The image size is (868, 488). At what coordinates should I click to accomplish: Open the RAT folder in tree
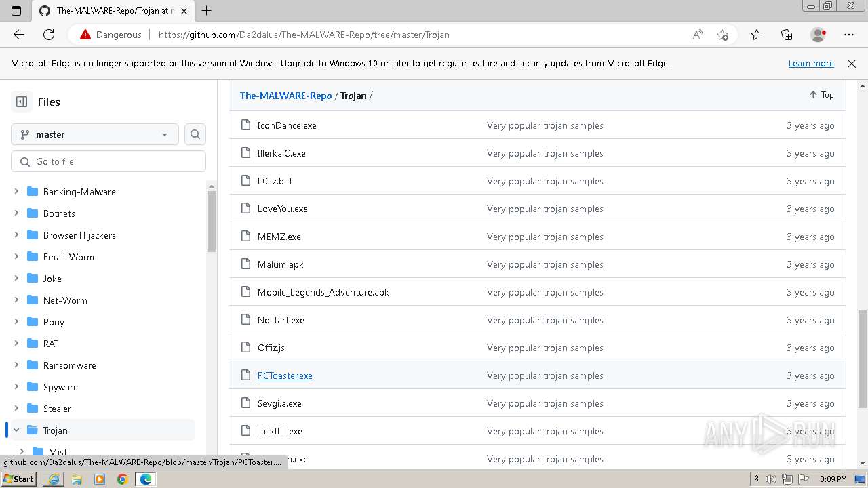[x=51, y=344]
